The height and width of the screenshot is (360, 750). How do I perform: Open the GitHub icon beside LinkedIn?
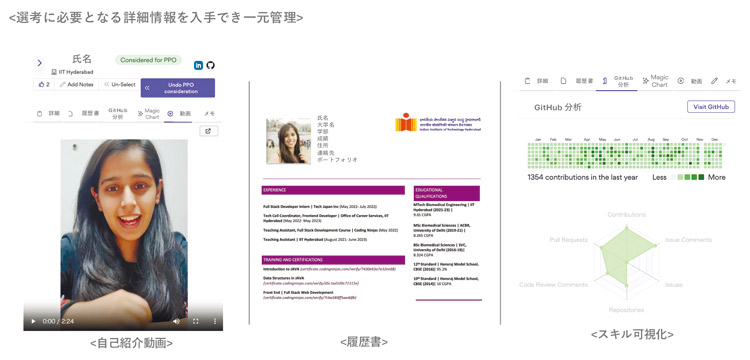click(210, 65)
